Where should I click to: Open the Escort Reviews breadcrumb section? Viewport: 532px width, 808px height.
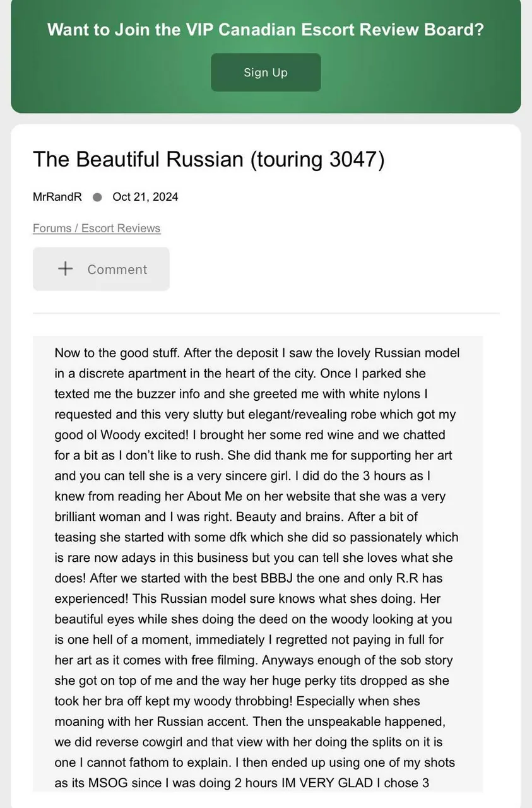[121, 229]
